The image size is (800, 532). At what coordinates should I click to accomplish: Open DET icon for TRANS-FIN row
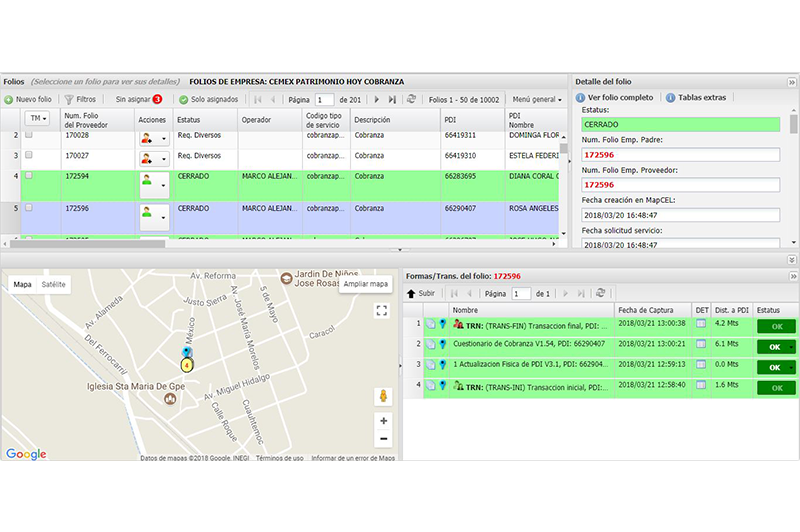[701, 323]
